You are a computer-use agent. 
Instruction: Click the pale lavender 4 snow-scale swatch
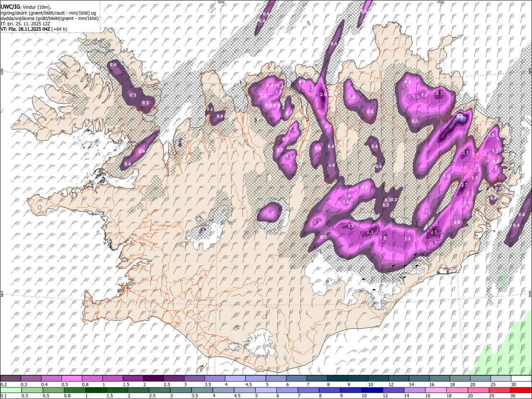click(235, 379)
